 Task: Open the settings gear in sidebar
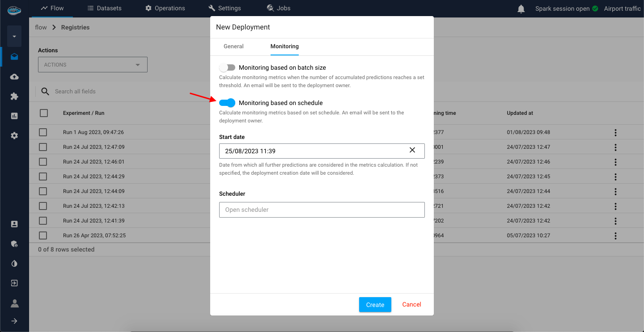click(x=14, y=136)
